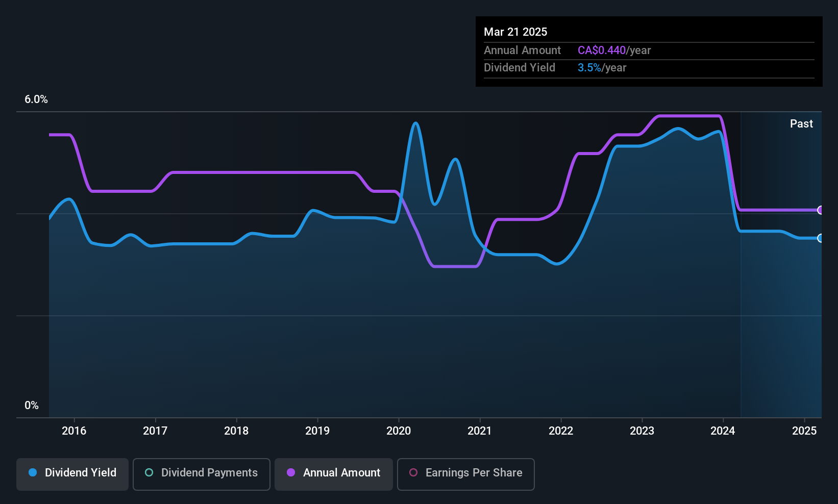The image size is (838, 504).
Task: Click the tooltip Dividend Yield label
Action: (x=520, y=68)
